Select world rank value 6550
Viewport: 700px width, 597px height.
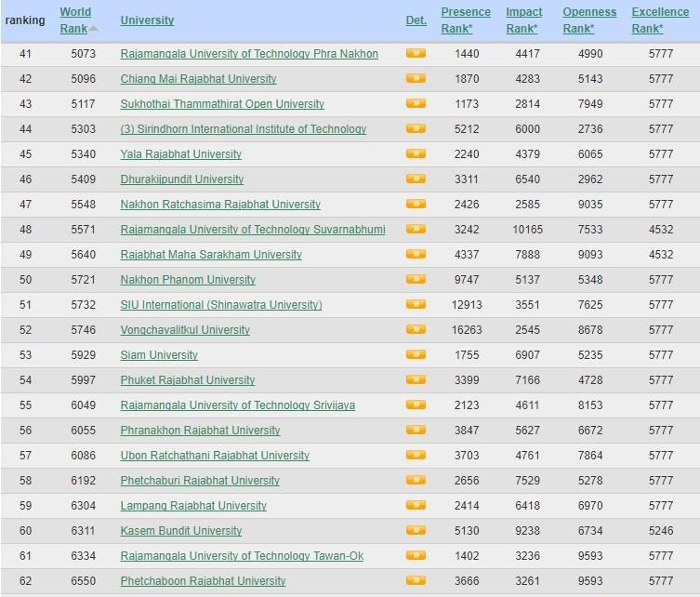pos(83,581)
